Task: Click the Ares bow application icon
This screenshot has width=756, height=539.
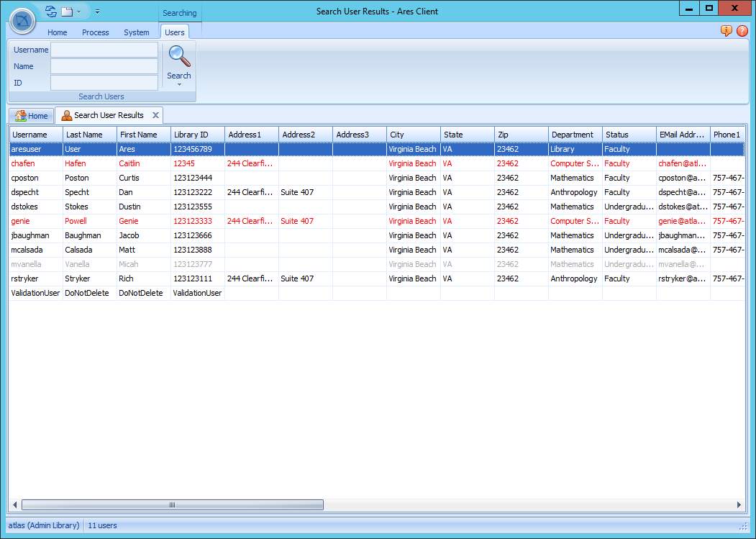Action: pyautogui.click(x=22, y=22)
